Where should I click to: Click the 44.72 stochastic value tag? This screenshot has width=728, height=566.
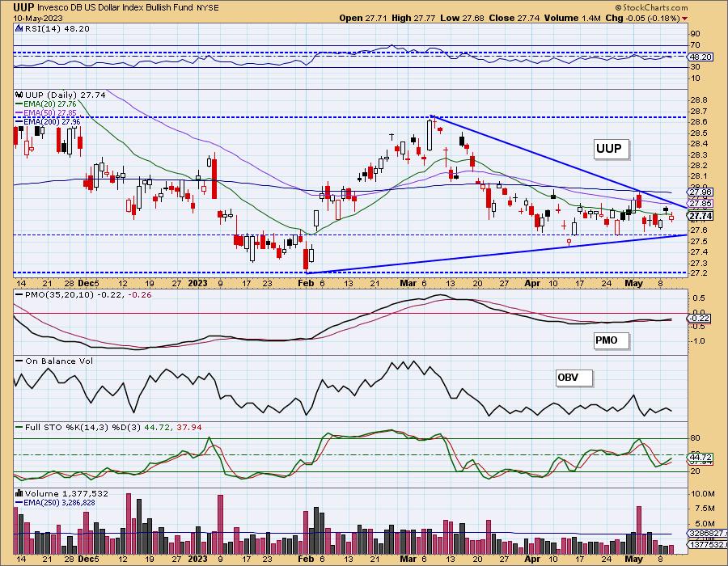[x=700, y=457]
